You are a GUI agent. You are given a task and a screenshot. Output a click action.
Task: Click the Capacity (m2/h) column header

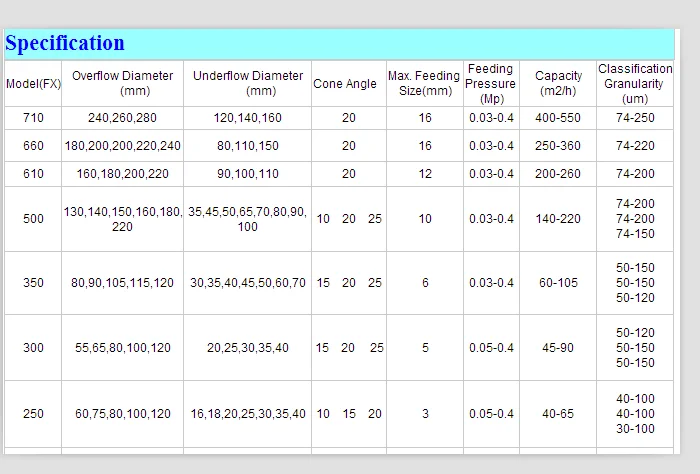tap(558, 83)
